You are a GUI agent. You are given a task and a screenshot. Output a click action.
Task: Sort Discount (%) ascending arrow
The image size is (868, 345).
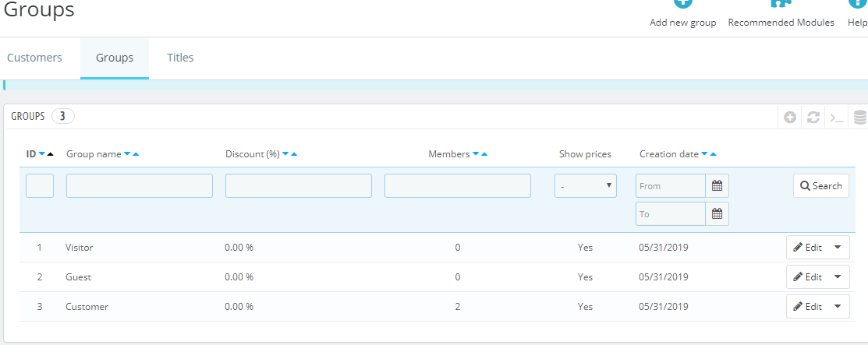point(294,154)
